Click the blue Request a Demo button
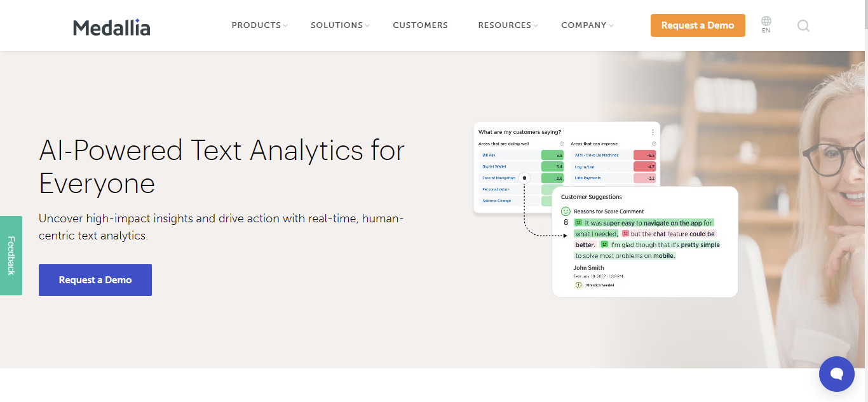Image resolution: width=868 pixels, height=402 pixels. tap(95, 279)
